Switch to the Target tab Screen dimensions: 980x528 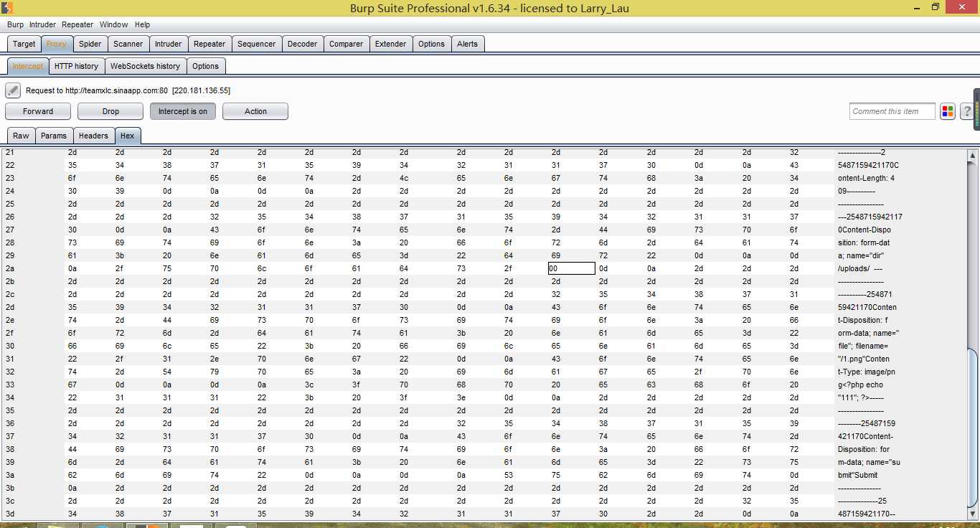[24, 44]
